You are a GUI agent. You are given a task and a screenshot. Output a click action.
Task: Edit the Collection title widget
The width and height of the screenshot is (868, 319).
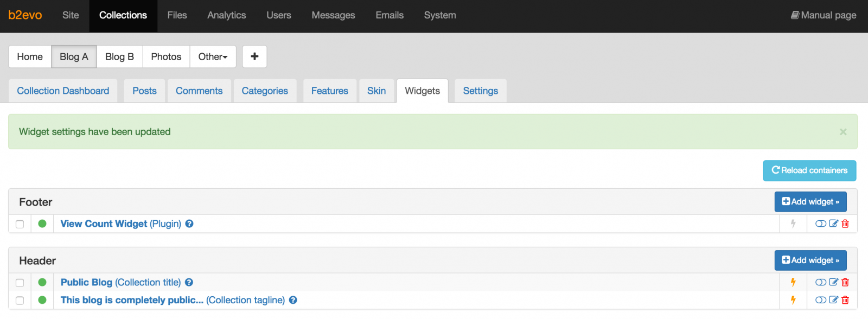click(x=834, y=282)
